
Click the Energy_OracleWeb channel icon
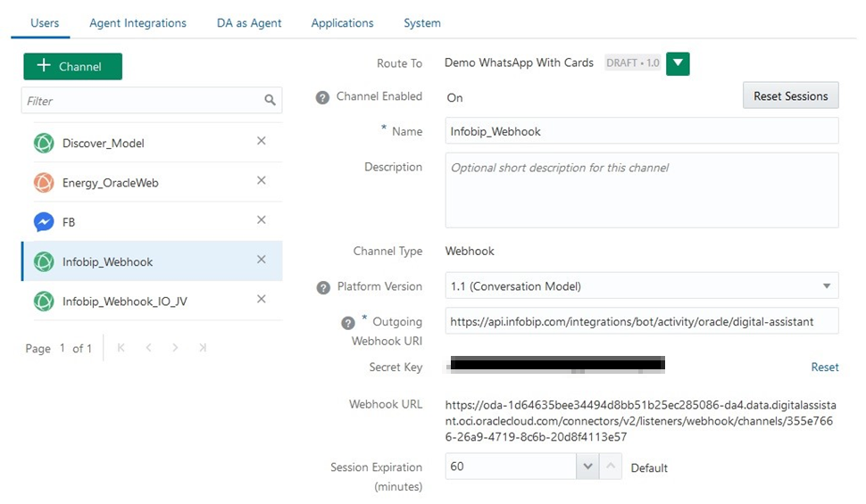pos(44,183)
